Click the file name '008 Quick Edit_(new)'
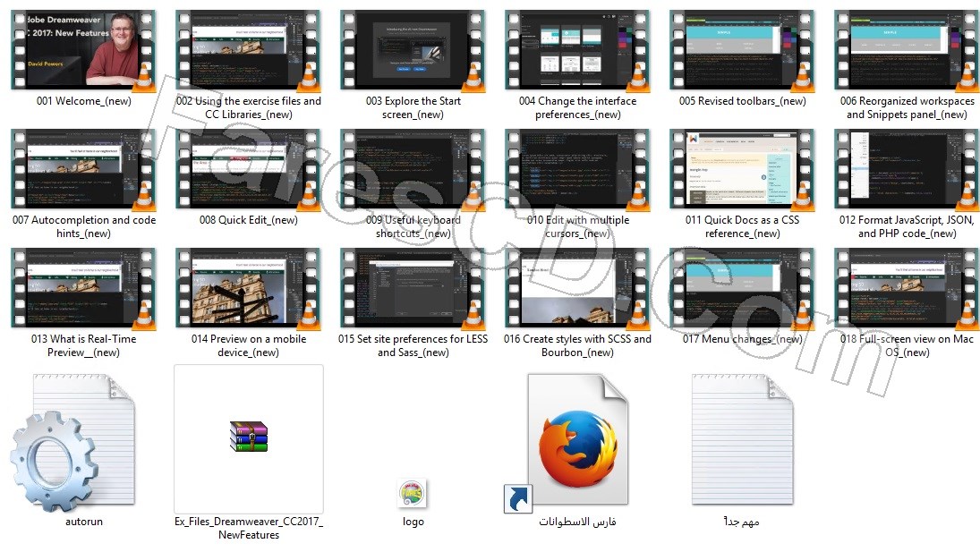This screenshot has height=552, width=980. [248, 220]
